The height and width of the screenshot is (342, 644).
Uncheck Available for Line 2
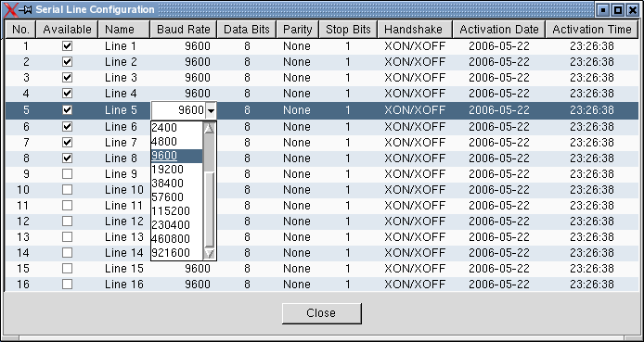[67, 61]
